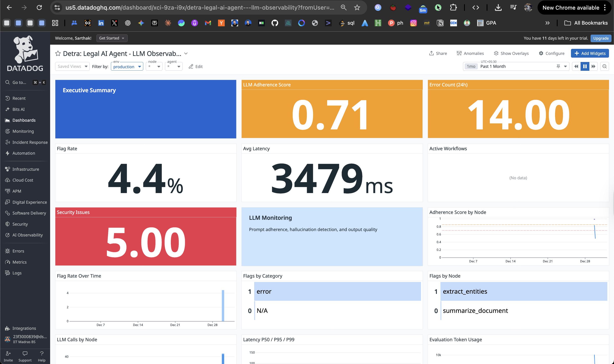
Task: Click the Add Widgets button
Action: point(590,53)
